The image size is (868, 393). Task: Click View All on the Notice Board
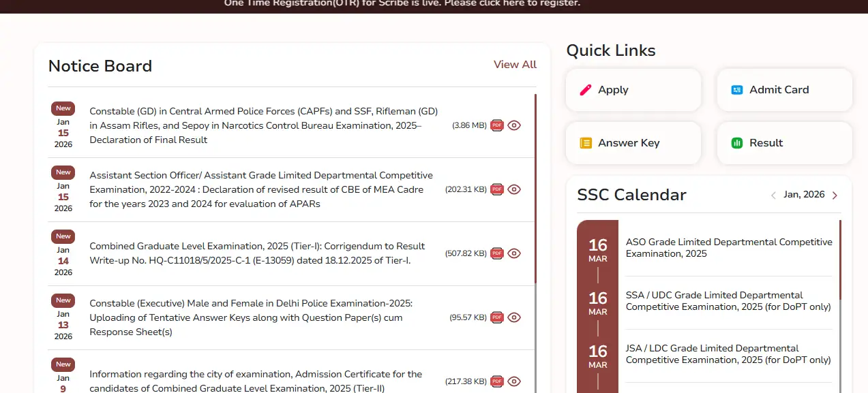coord(514,64)
